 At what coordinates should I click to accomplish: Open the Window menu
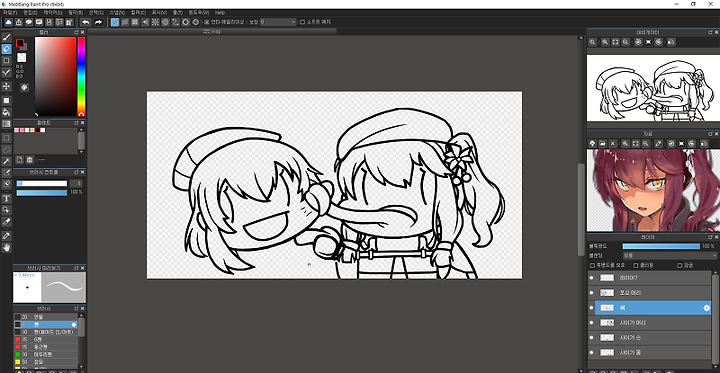pos(199,12)
